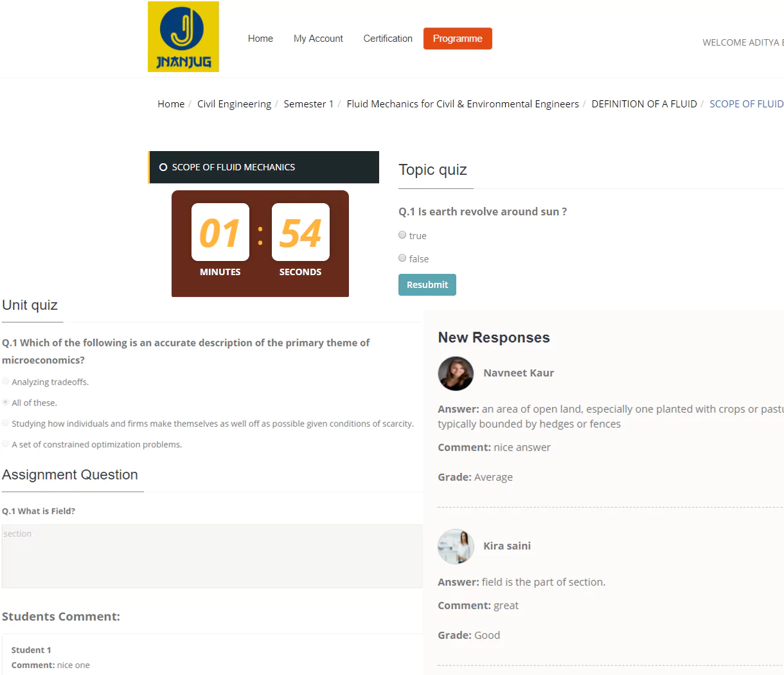This screenshot has height=675, width=784.
Task: Click the JNANJUG logo
Action: click(x=183, y=37)
